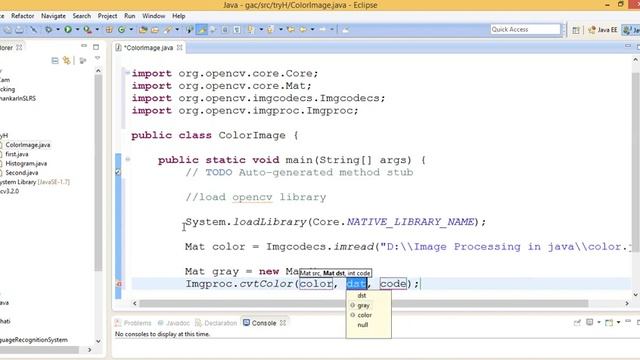Viewport: 640px width, 360px height.
Task: Click the Open Perspective icon
Action: click(576, 30)
